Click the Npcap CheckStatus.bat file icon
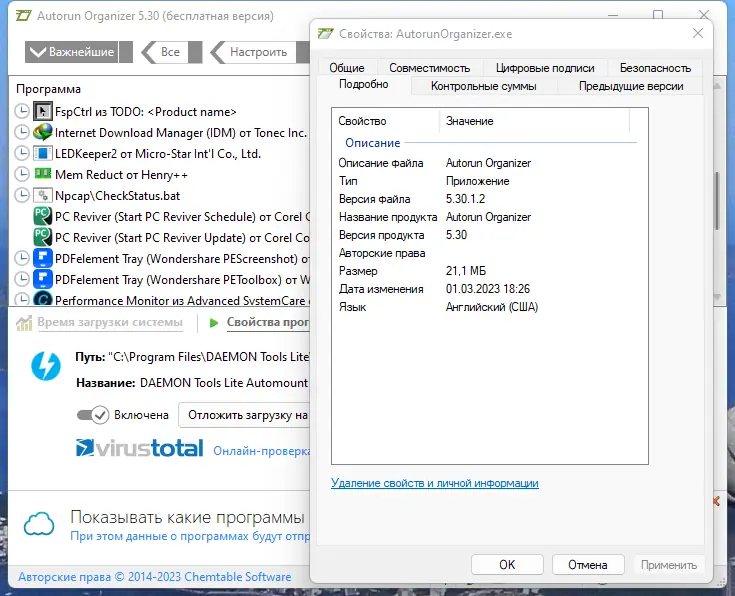The image size is (735, 596). tap(43, 195)
